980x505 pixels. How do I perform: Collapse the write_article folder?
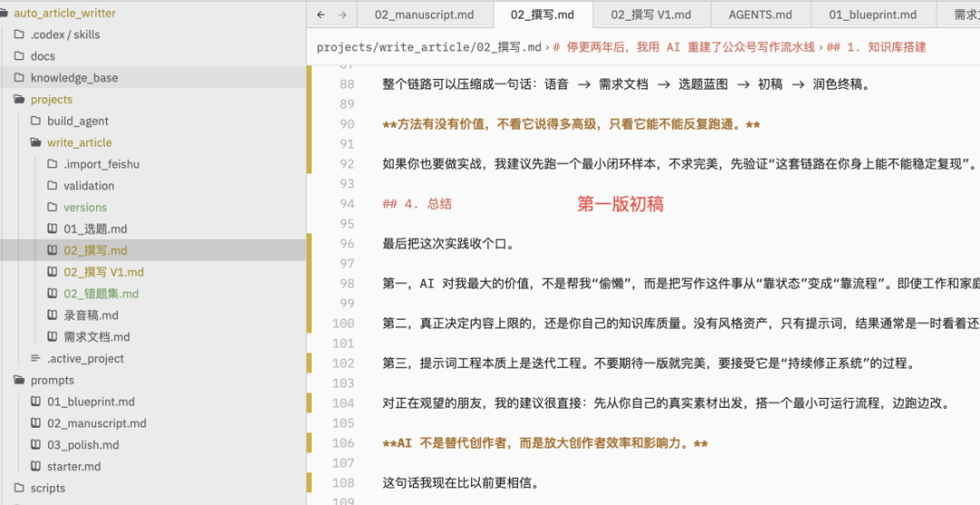coord(79,143)
